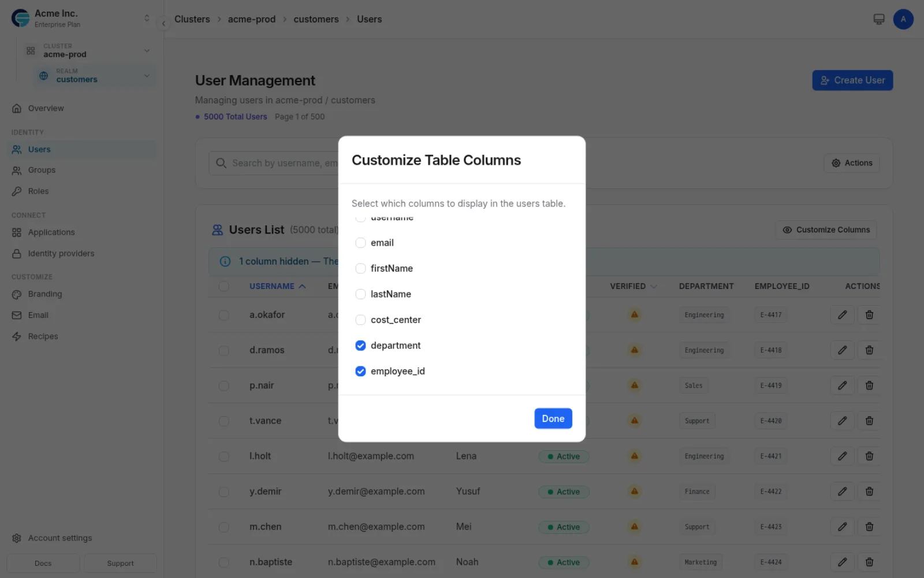Image resolution: width=924 pixels, height=578 pixels.
Task: Delete user n.baptiste with trash icon
Action: [x=869, y=562]
